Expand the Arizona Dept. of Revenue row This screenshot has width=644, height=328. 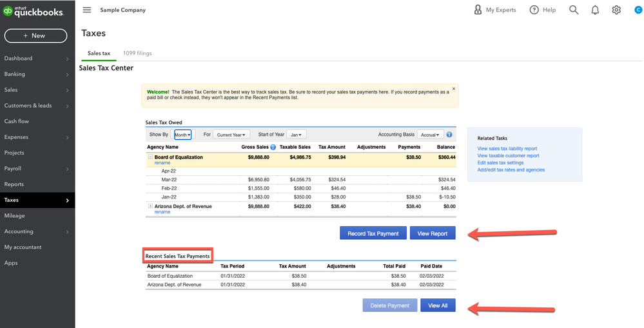(150, 206)
